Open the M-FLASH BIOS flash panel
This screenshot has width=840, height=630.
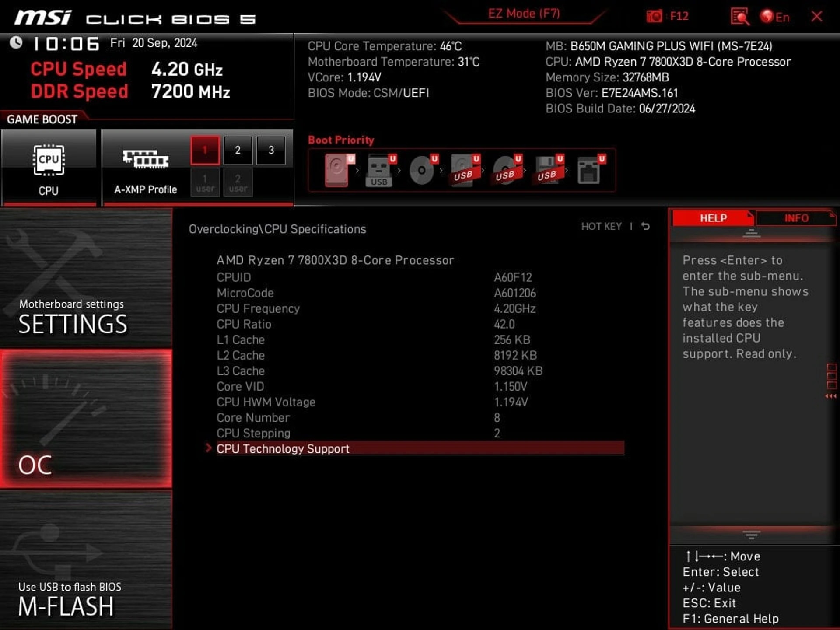coord(86,560)
